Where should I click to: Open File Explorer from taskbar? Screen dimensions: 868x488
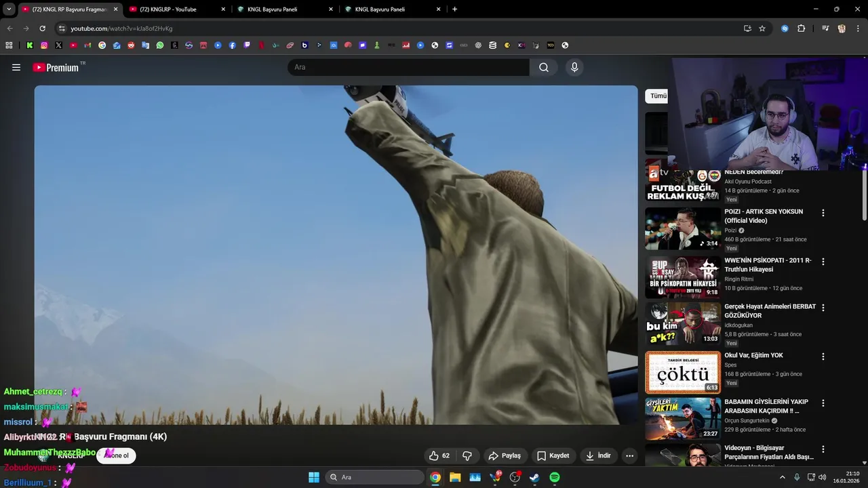pyautogui.click(x=455, y=477)
